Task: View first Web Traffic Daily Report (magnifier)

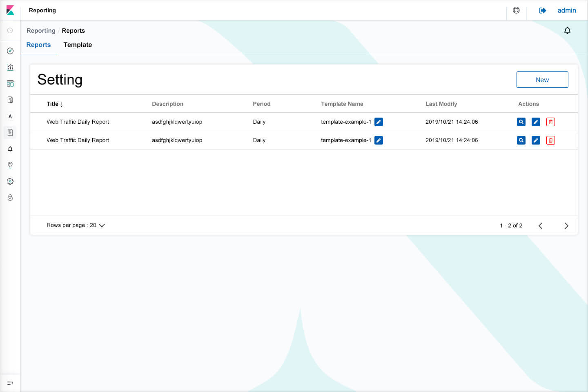Action: click(521, 122)
